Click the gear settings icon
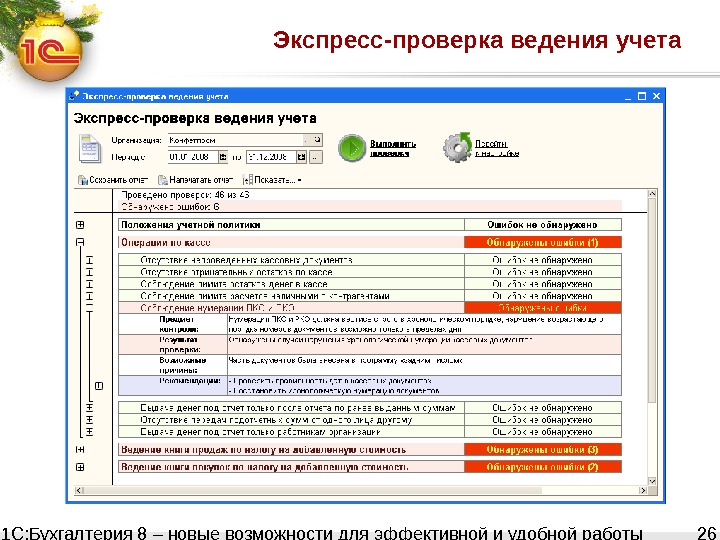The image size is (720, 540). 457,147
